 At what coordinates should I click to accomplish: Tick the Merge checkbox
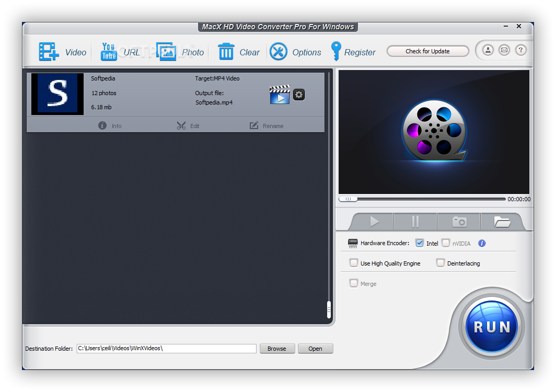click(354, 283)
